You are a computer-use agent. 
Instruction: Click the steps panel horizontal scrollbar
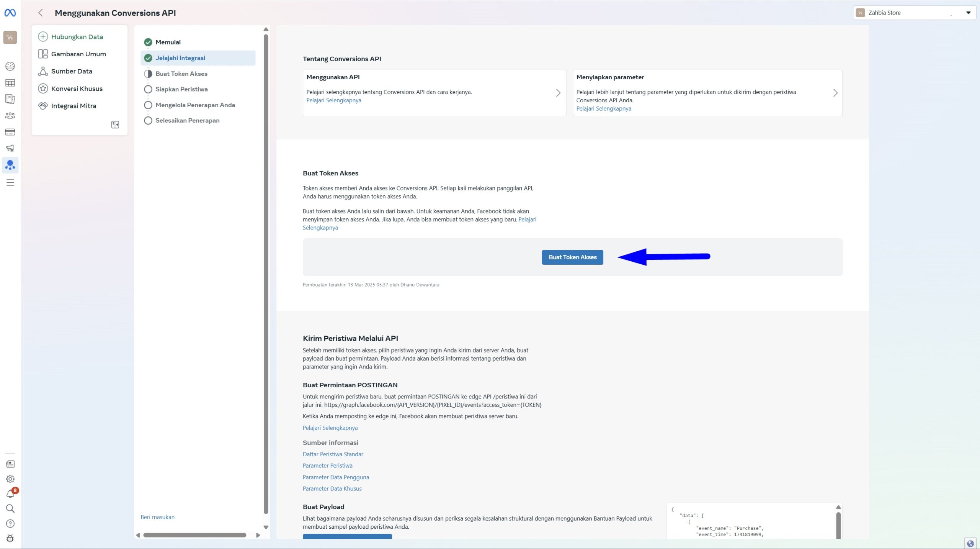pos(194,535)
